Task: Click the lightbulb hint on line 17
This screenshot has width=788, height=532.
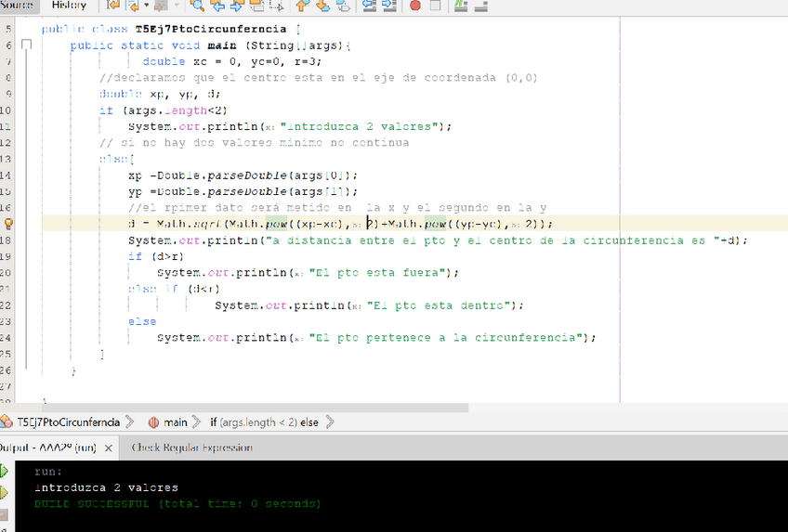Action: pyautogui.click(x=8, y=224)
